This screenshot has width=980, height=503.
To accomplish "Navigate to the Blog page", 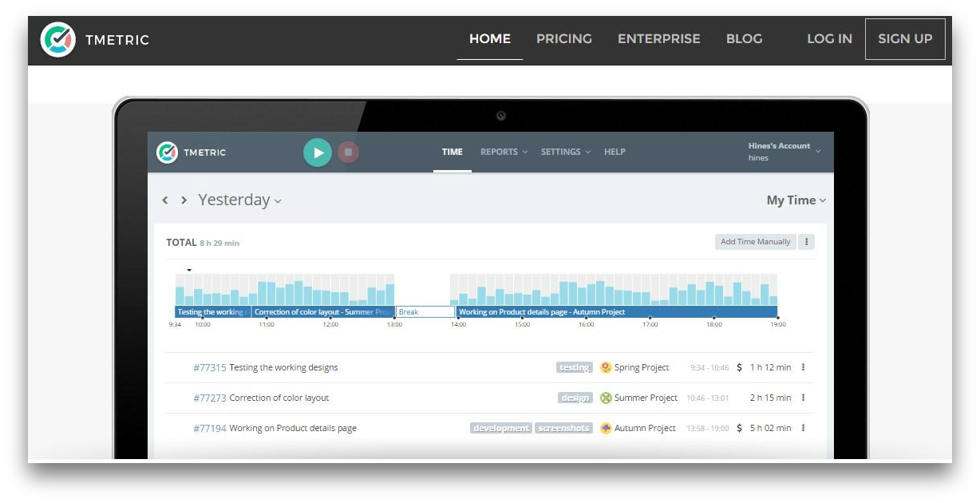I will [744, 39].
